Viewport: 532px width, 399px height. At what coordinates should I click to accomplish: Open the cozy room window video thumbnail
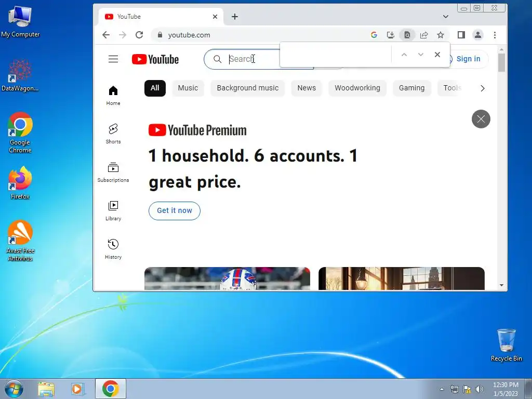402,278
